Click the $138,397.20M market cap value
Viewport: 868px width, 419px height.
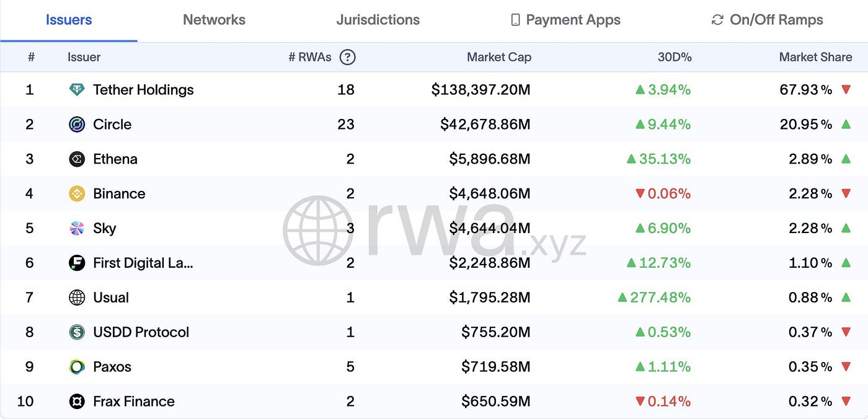tap(481, 90)
